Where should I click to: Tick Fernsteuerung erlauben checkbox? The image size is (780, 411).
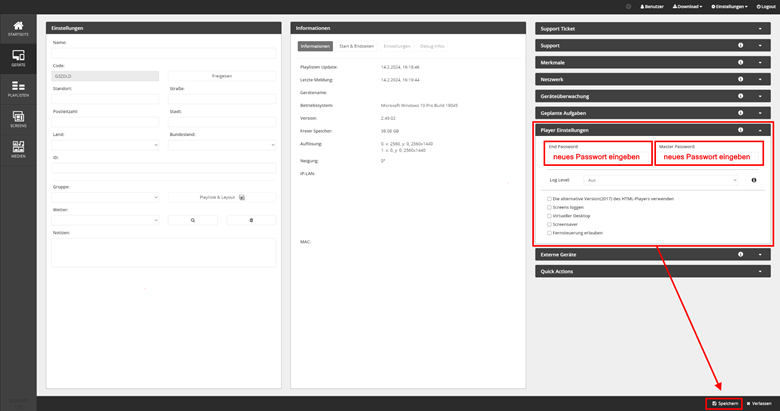pos(549,232)
